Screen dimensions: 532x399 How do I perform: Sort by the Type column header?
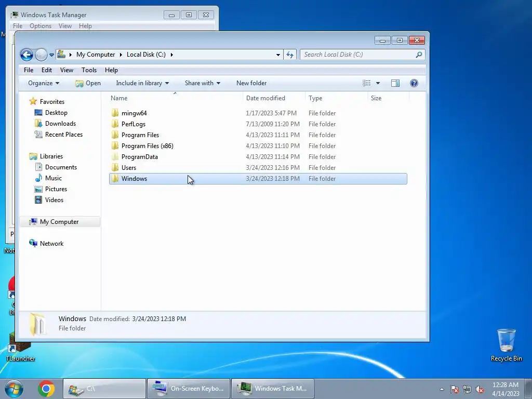click(336, 98)
